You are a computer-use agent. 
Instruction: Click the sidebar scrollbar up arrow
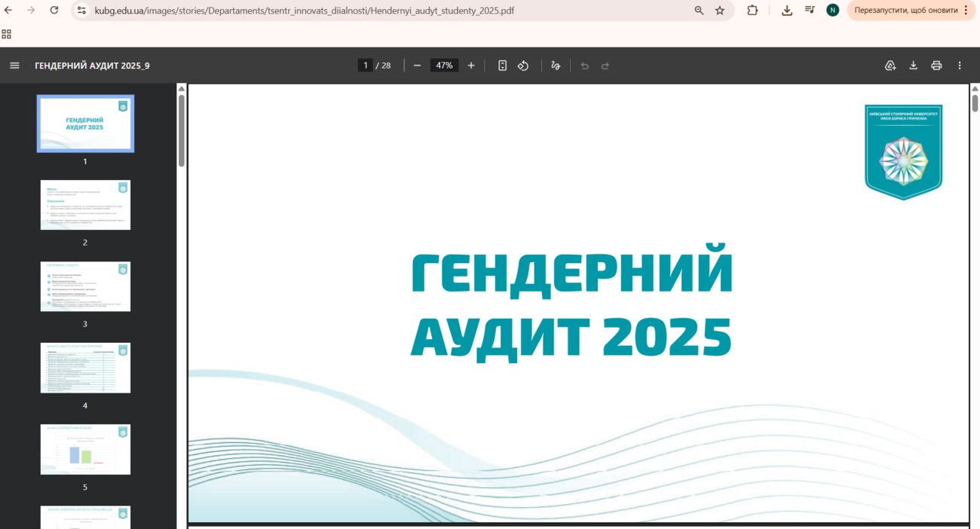point(182,89)
